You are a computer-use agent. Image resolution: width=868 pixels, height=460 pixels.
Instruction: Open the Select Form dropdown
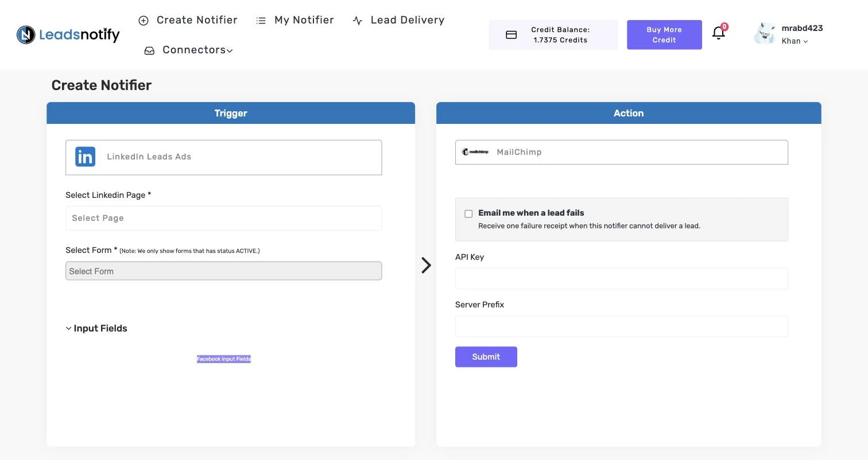223,271
